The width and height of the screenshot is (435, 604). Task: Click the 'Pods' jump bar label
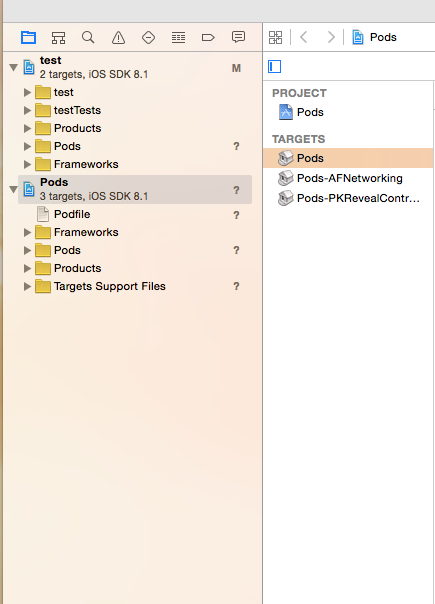coord(383,37)
